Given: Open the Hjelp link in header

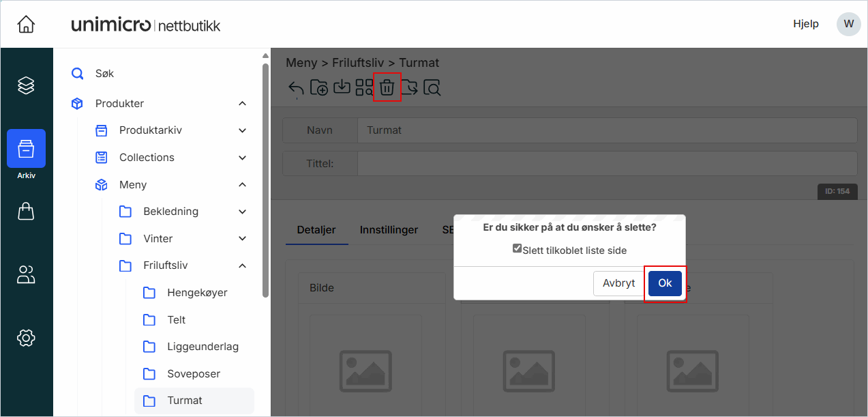Looking at the screenshot, I should pyautogui.click(x=805, y=24).
